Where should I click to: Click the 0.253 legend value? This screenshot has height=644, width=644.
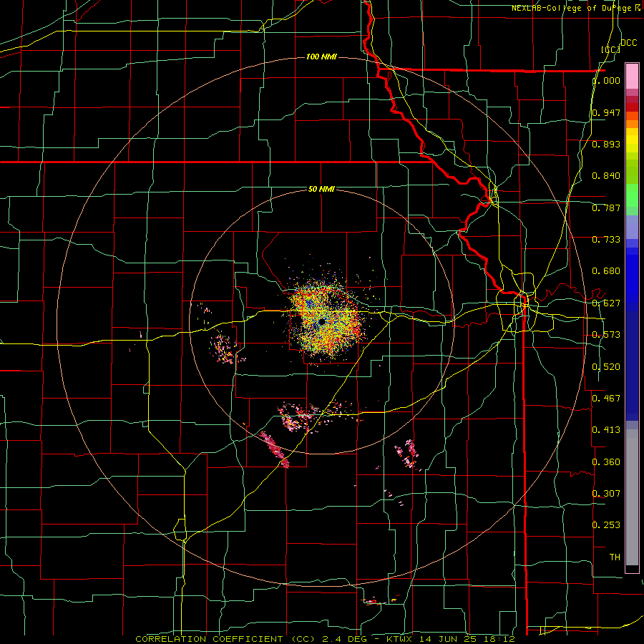point(606,525)
